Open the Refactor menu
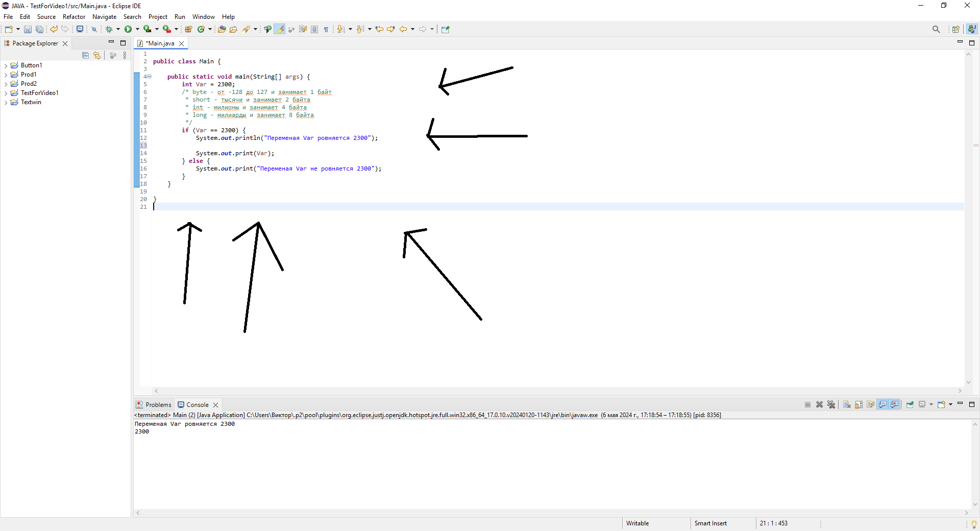The image size is (980, 531). (x=73, y=16)
